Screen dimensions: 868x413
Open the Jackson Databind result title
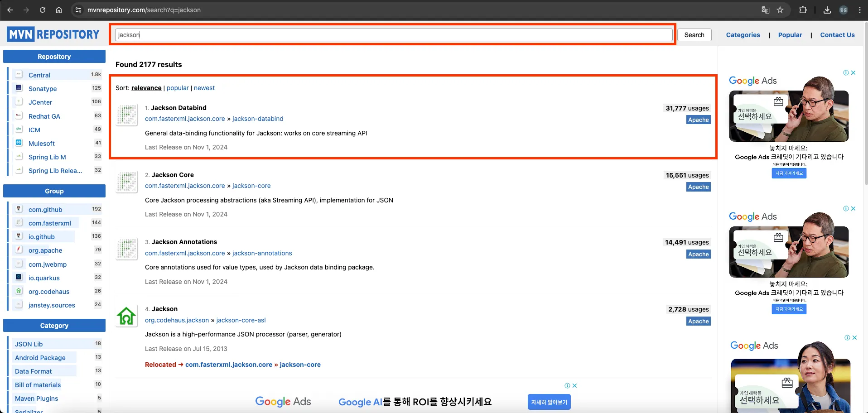click(x=178, y=108)
